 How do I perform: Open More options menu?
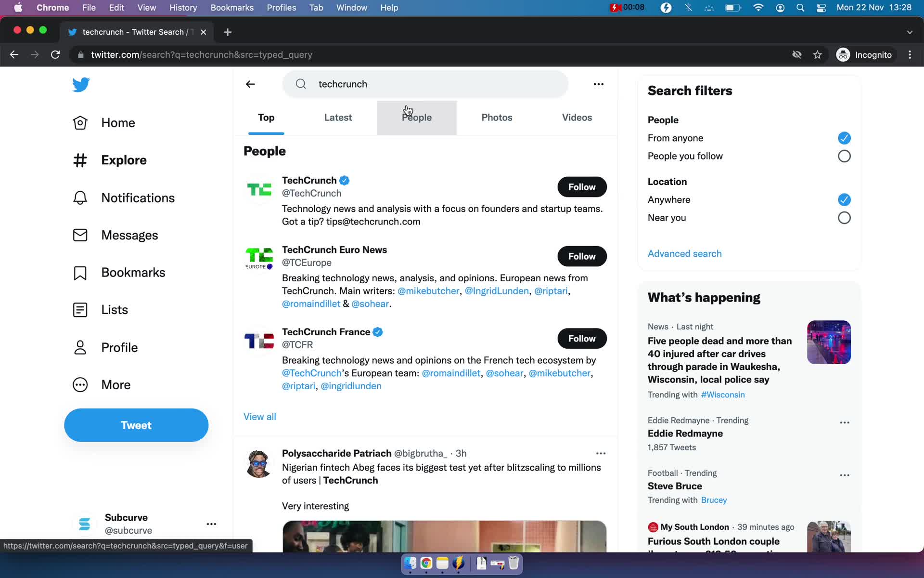pyautogui.click(x=599, y=84)
